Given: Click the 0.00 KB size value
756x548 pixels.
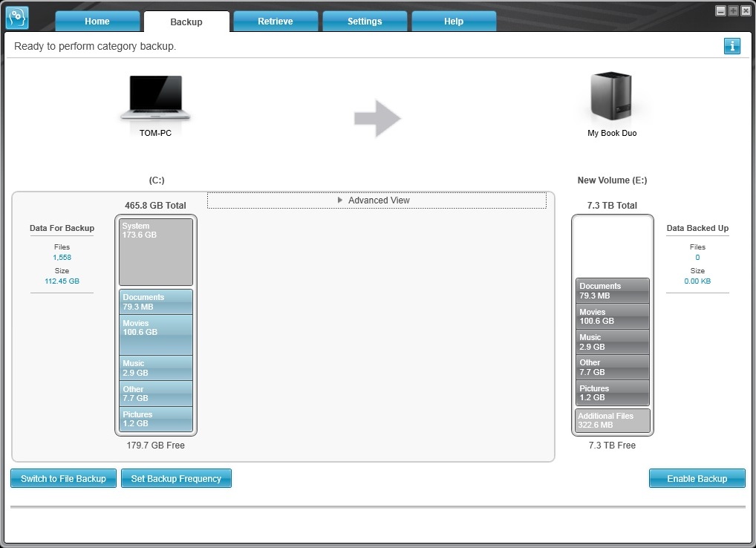Looking at the screenshot, I should pyautogui.click(x=697, y=281).
